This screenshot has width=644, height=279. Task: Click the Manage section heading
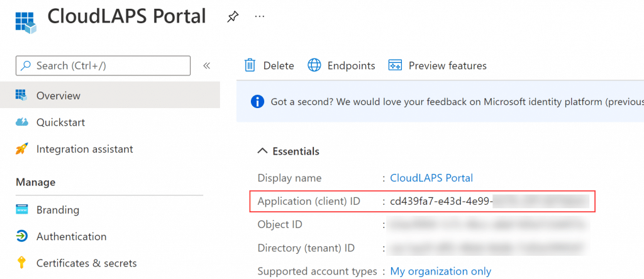coord(36,182)
